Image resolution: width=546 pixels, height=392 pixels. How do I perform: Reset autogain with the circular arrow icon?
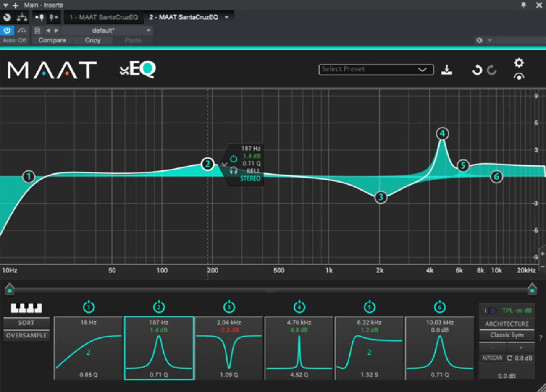tap(509, 358)
